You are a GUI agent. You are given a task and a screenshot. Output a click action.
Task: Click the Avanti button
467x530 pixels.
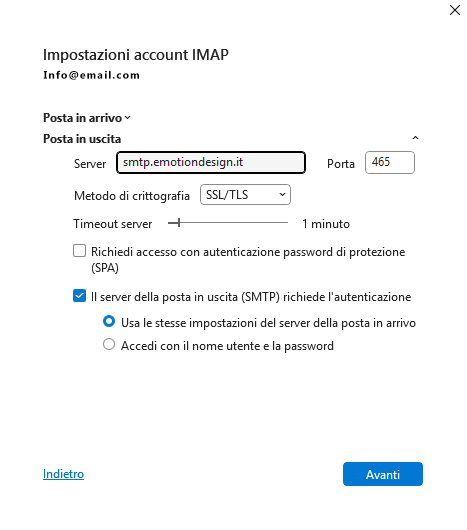pyautogui.click(x=383, y=474)
